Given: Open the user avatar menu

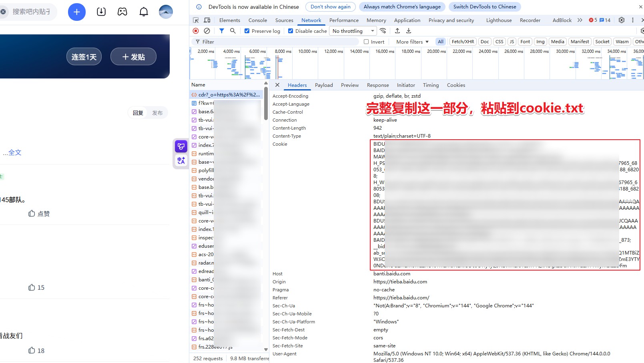Looking at the screenshot, I should tap(166, 12).
